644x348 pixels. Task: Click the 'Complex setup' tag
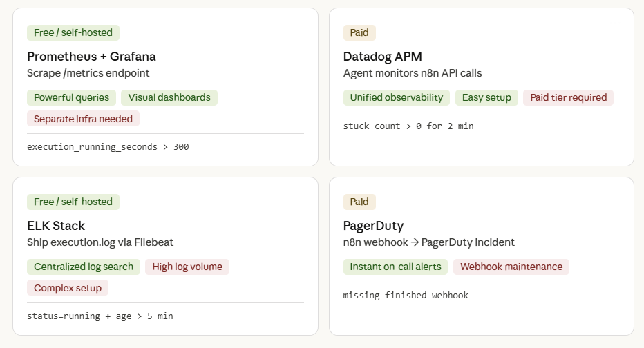[68, 288]
